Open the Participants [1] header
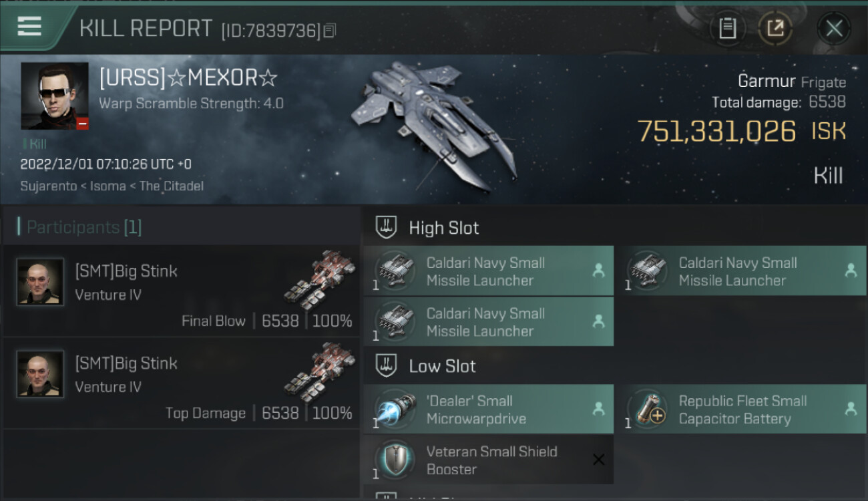The width and height of the screenshot is (868, 501). coord(80,227)
